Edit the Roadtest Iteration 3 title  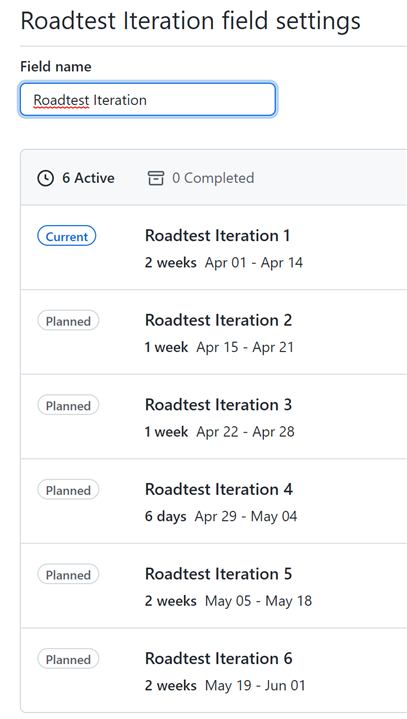click(219, 405)
